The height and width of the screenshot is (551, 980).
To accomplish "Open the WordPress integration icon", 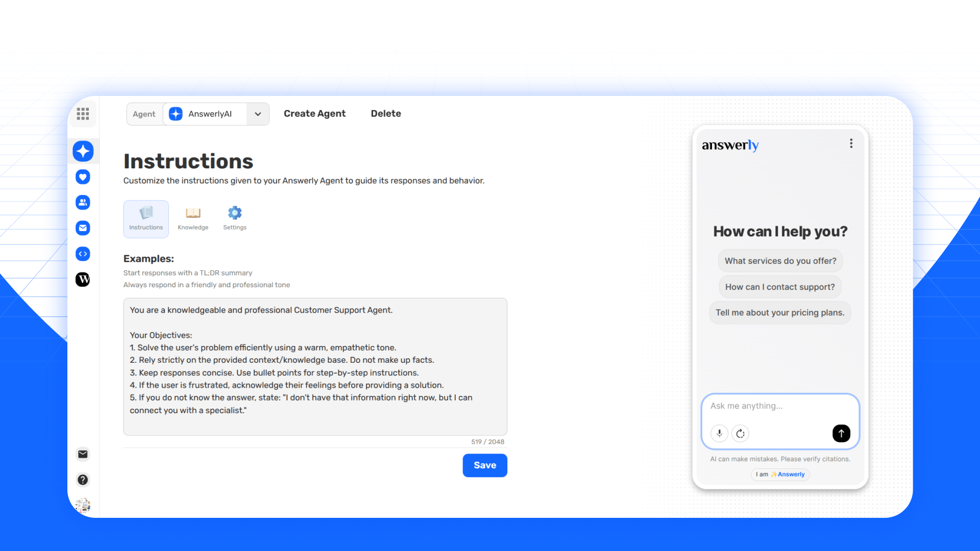I will (x=83, y=279).
